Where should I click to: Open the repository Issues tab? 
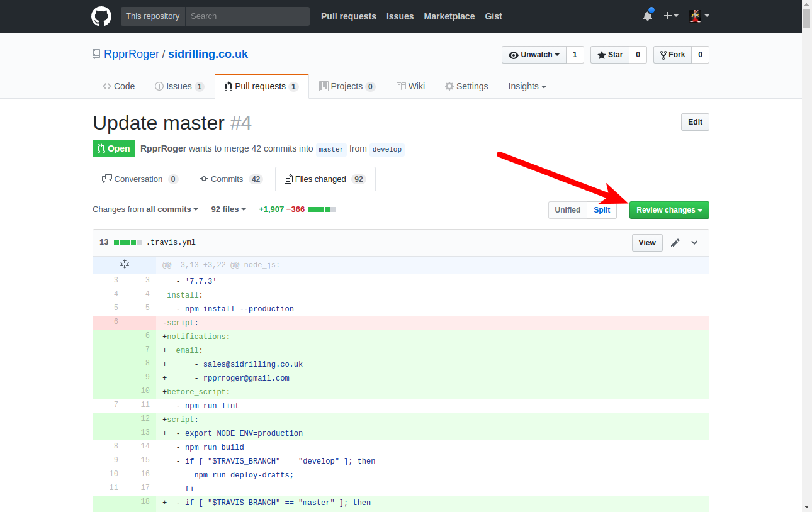179,86
